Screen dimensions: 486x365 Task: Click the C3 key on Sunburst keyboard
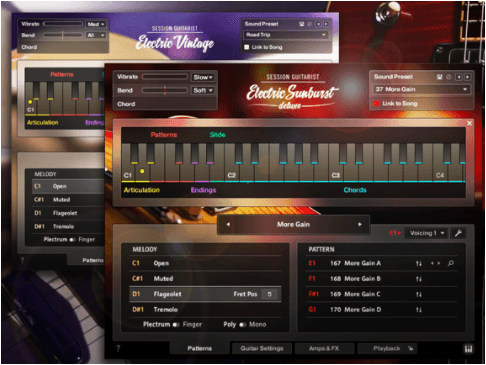(x=336, y=170)
